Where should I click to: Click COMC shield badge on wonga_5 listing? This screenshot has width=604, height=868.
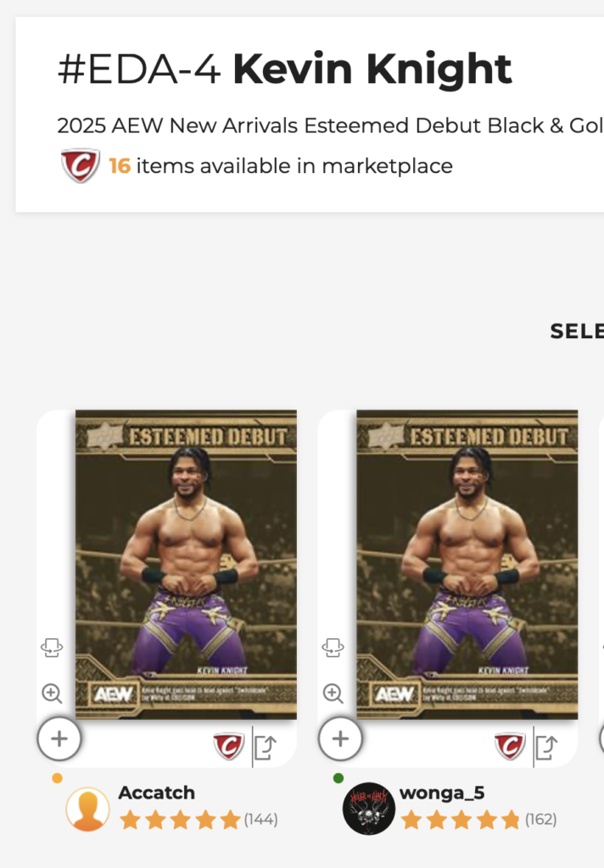click(x=510, y=747)
